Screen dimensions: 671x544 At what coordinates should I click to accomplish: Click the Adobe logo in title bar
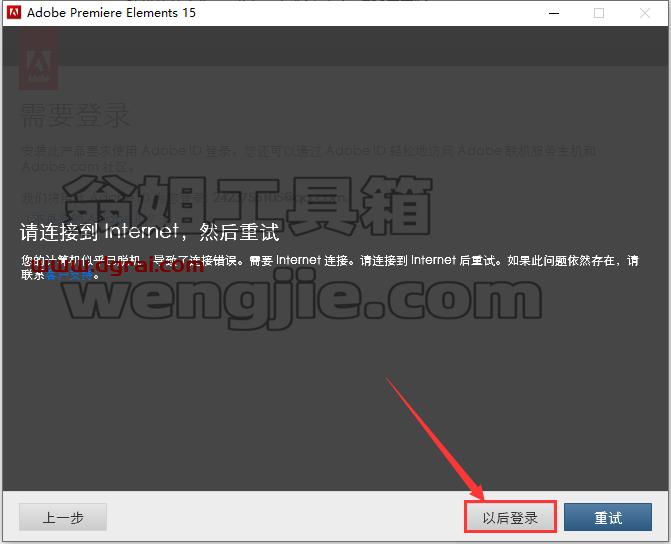click(14, 12)
